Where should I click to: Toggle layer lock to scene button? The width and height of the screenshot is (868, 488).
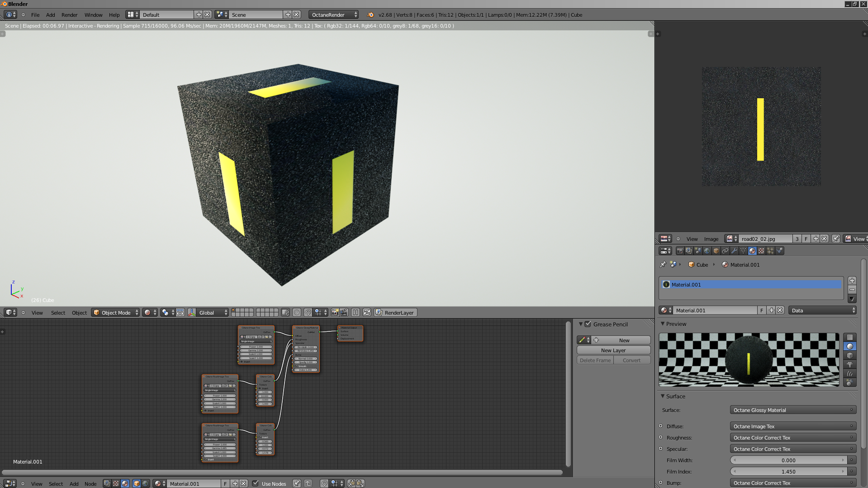[285, 312]
